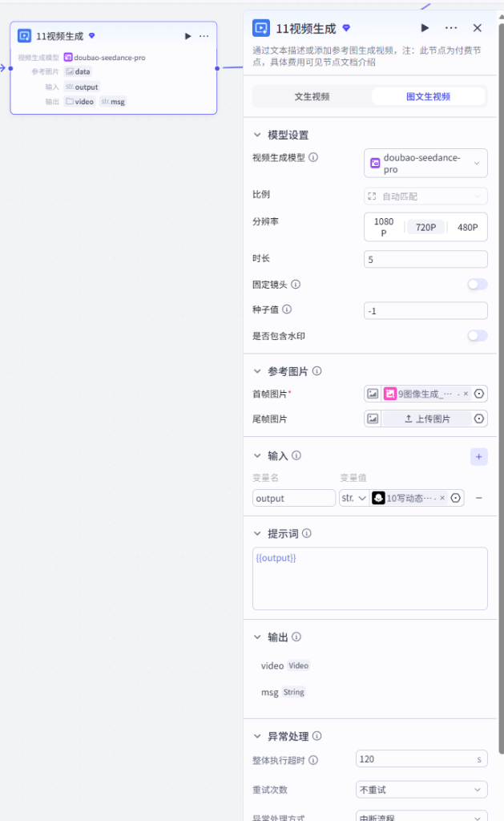Click the msg output in node card
This screenshot has width=504, height=821.
point(113,102)
